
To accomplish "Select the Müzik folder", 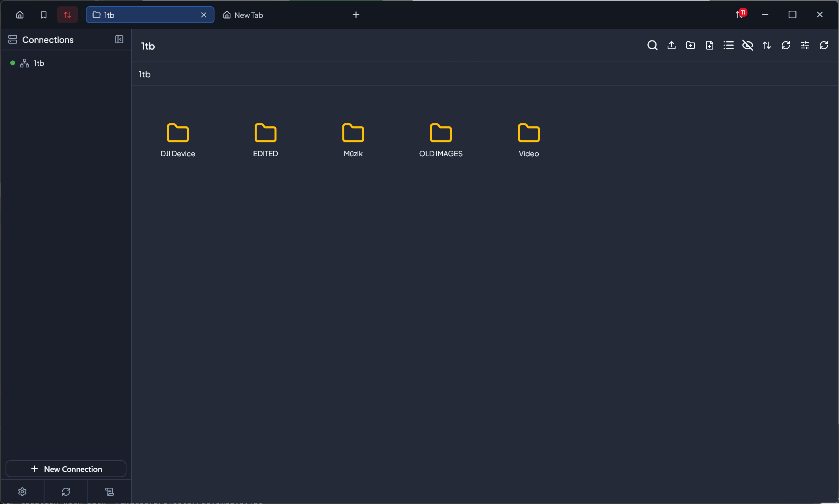I will (353, 140).
